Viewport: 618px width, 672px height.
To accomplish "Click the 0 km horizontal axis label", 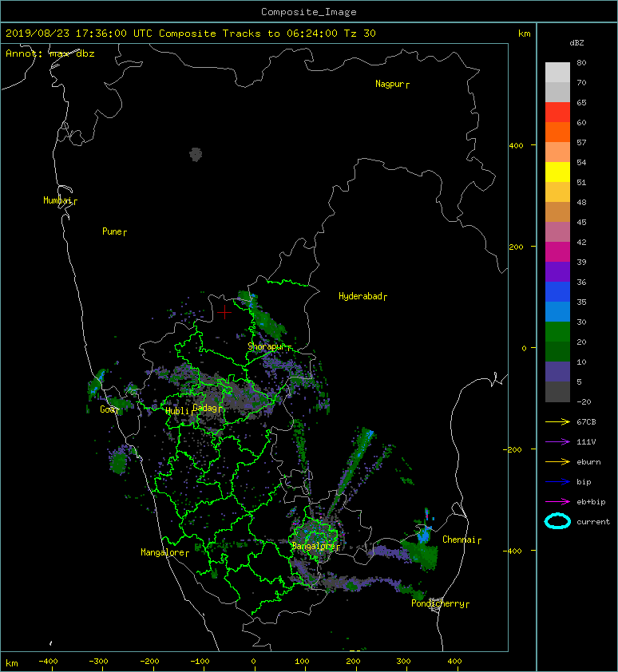I will click(x=253, y=662).
